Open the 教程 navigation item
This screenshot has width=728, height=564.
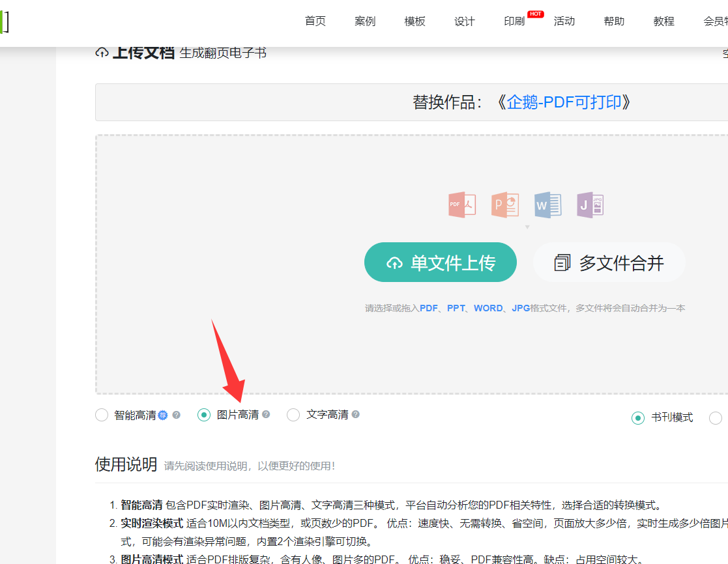point(664,21)
